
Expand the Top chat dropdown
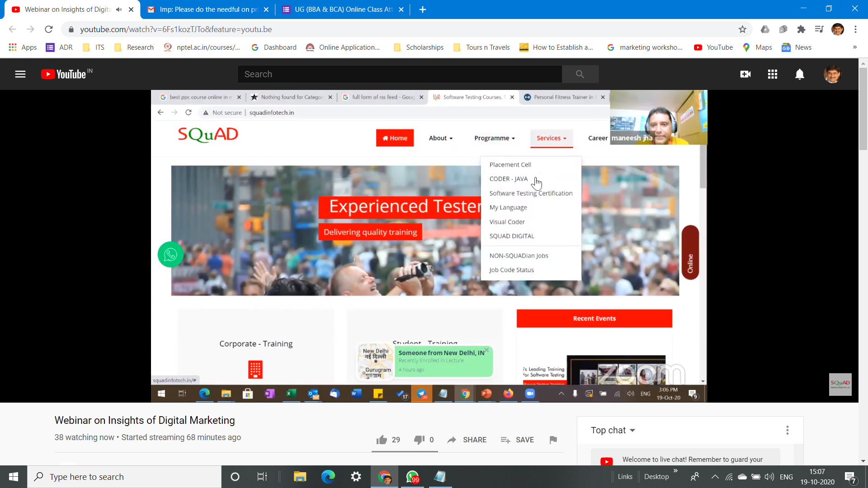(613, 430)
